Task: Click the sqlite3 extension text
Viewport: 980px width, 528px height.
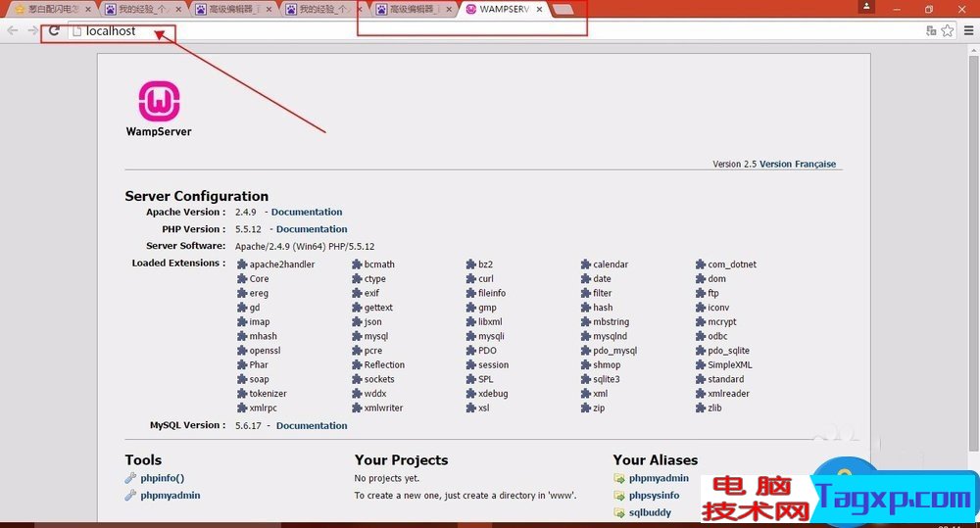Action: pos(607,379)
